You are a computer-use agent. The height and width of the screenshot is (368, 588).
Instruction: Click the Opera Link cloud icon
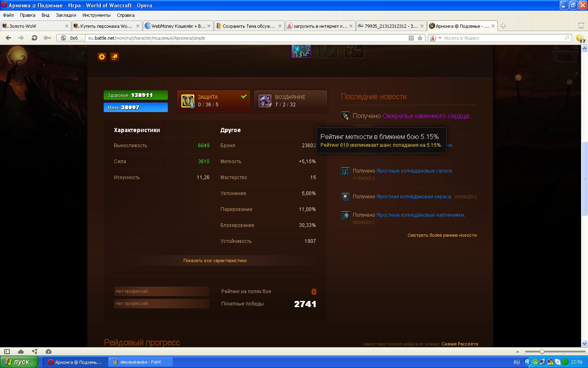click(21, 351)
